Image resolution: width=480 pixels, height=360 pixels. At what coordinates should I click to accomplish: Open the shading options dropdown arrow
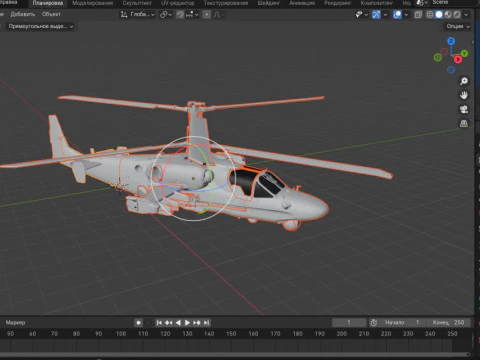point(466,14)
